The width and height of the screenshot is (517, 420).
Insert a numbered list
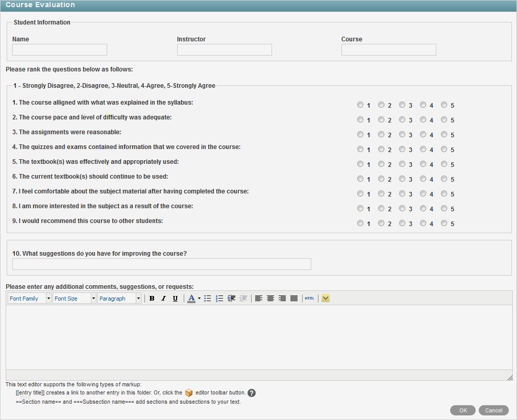(219, 299)
